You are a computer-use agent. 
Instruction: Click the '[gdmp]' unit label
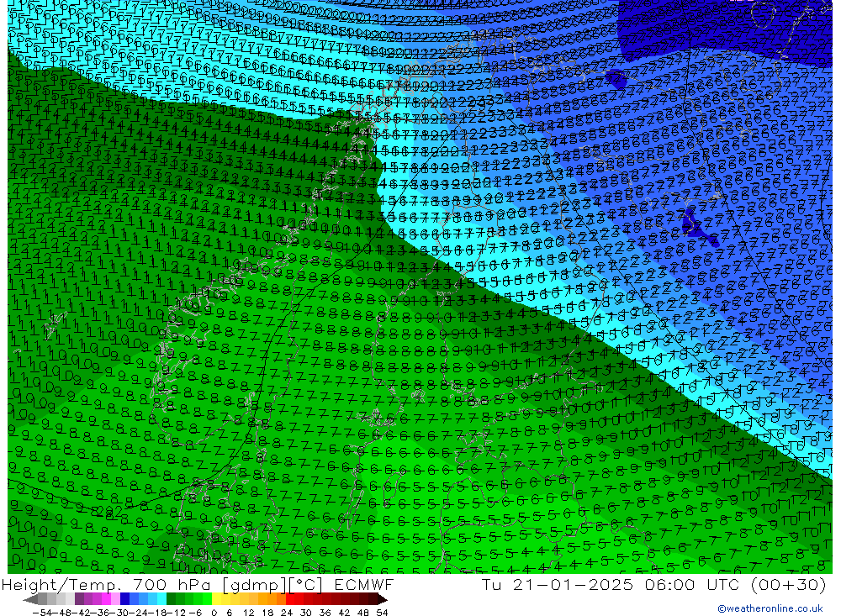[254, 584]
